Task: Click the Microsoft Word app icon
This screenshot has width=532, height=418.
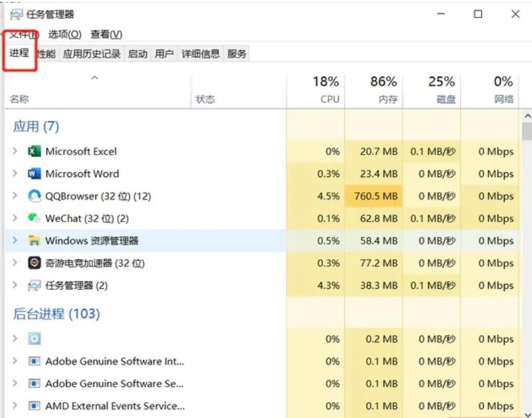Action: [x=34, y=174]
